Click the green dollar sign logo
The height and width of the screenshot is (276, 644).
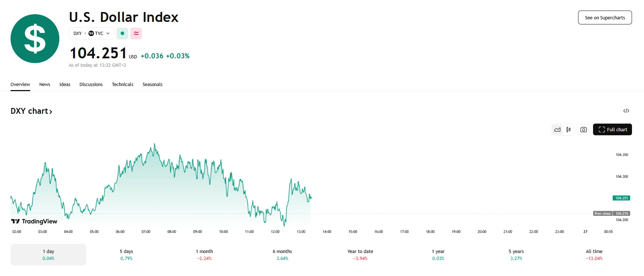35,39
